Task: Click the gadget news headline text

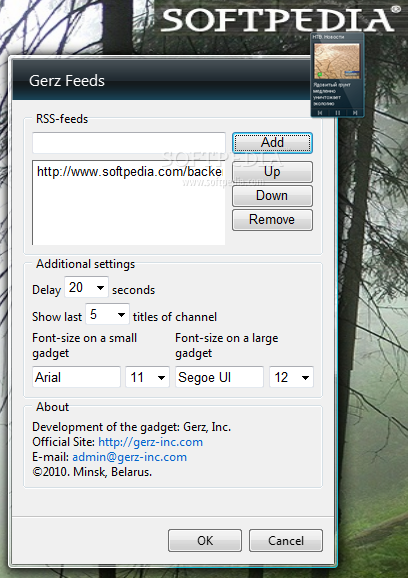Action: pyautogui.click(x=332, y=94)
